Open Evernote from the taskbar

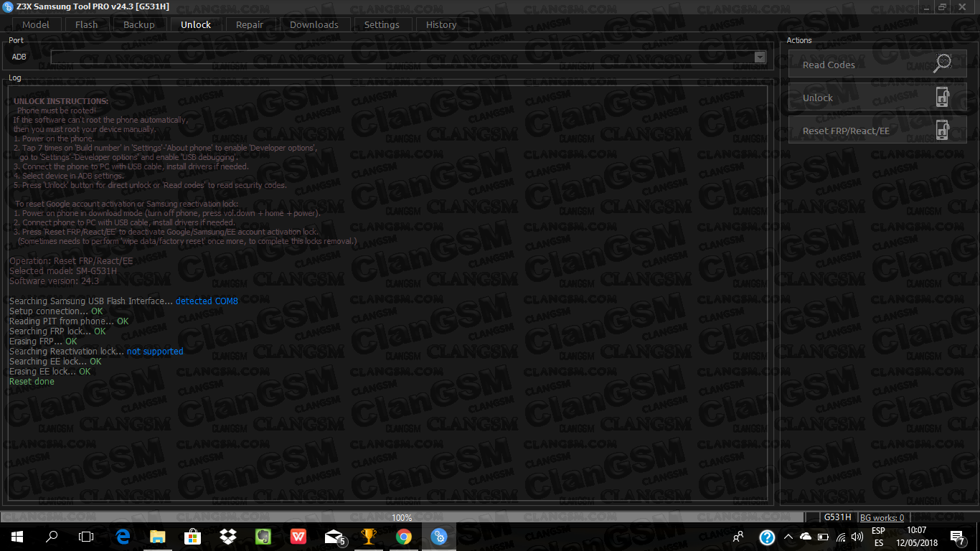click(x=263, y=537)
